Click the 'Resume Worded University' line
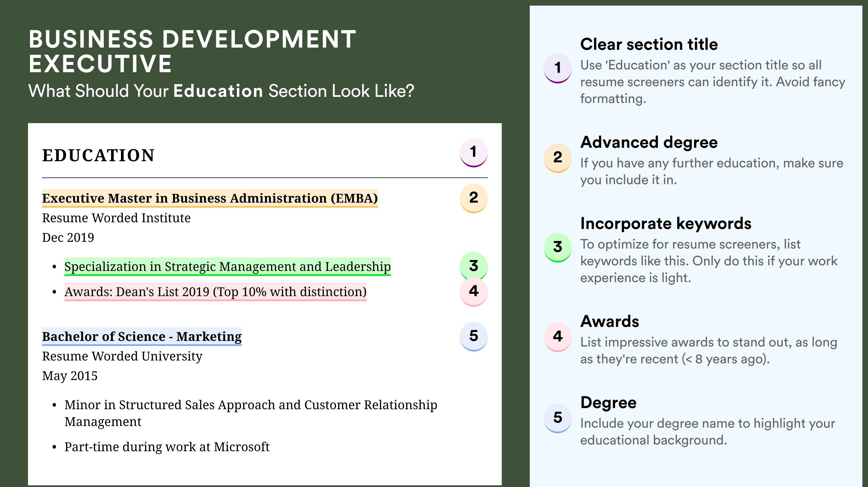The image size is (868, 487). coord(122,356)
